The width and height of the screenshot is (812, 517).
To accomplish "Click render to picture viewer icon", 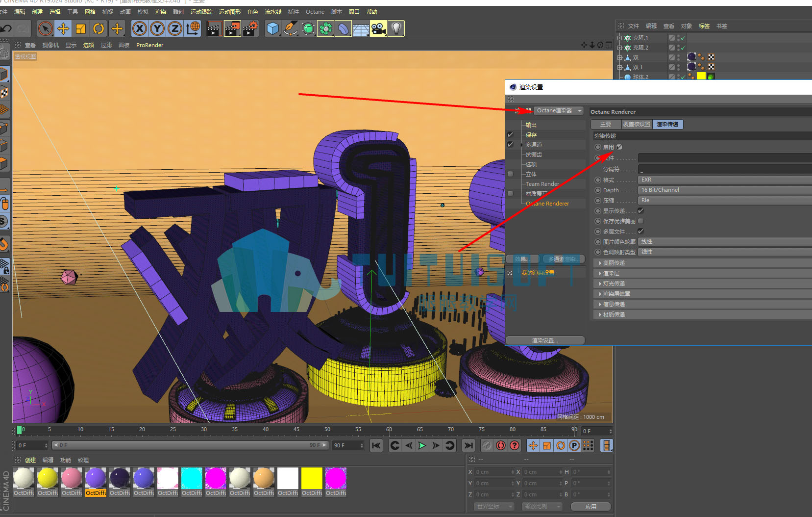I will point(232,29).
